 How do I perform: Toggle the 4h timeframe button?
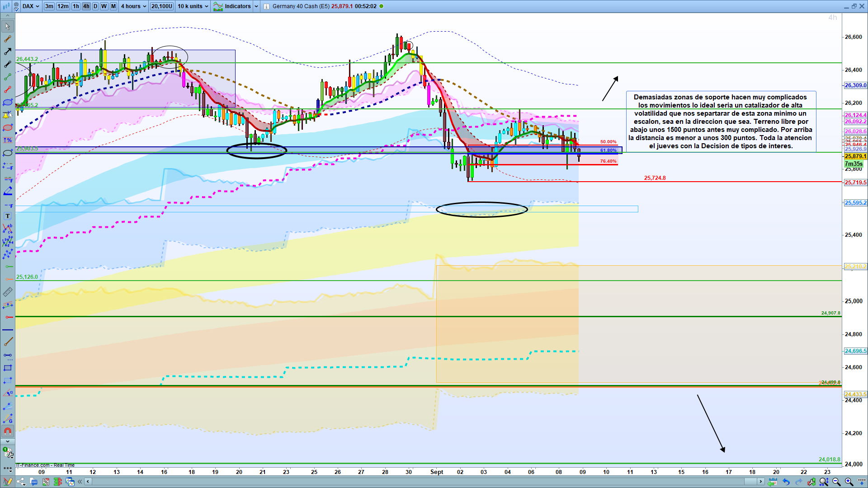(86, 6)
